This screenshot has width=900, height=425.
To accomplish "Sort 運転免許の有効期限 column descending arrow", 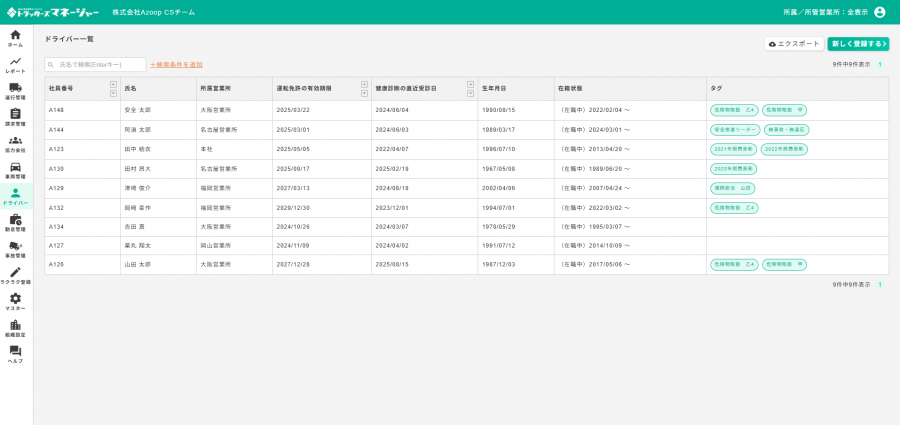I will 364,93.
